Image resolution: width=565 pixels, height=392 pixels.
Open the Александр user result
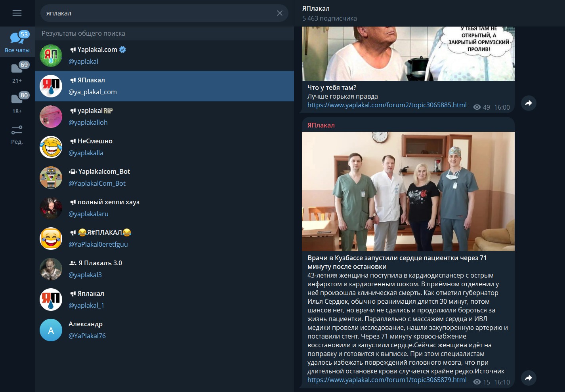point(164,330)
